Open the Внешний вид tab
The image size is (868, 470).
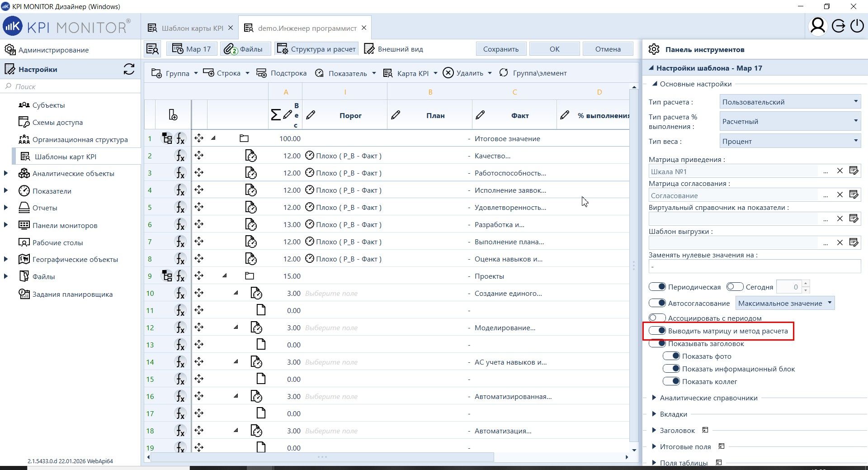point(394,49)
